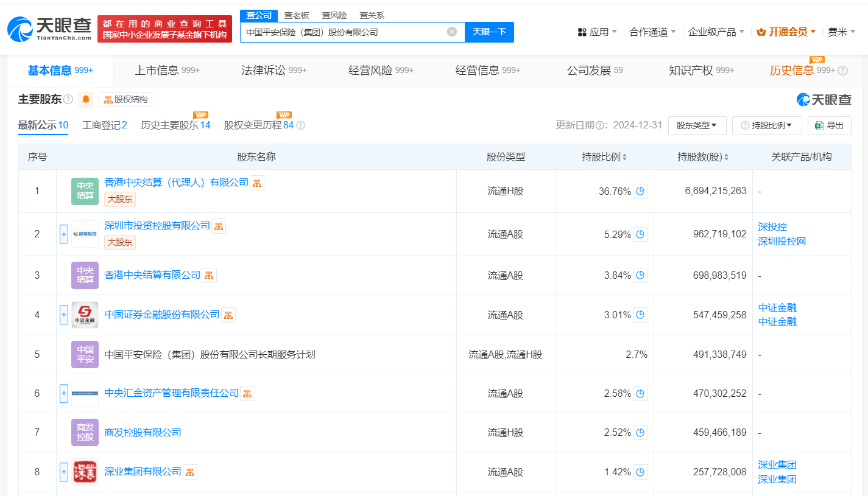Click 股权结构 button
The image size is (868, 496).
point(125,100)
